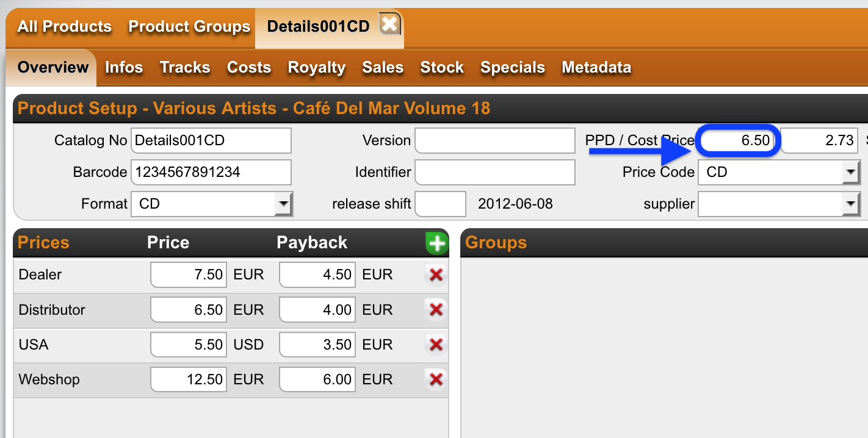
Task: Switch to the Tracks tab
Action: coord(185,67)
